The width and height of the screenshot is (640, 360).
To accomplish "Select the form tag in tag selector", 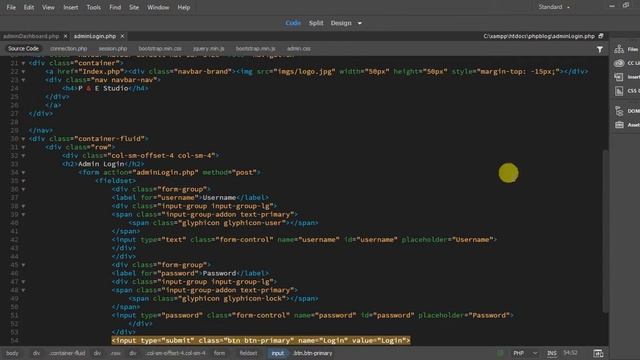I will coord(220,353).
